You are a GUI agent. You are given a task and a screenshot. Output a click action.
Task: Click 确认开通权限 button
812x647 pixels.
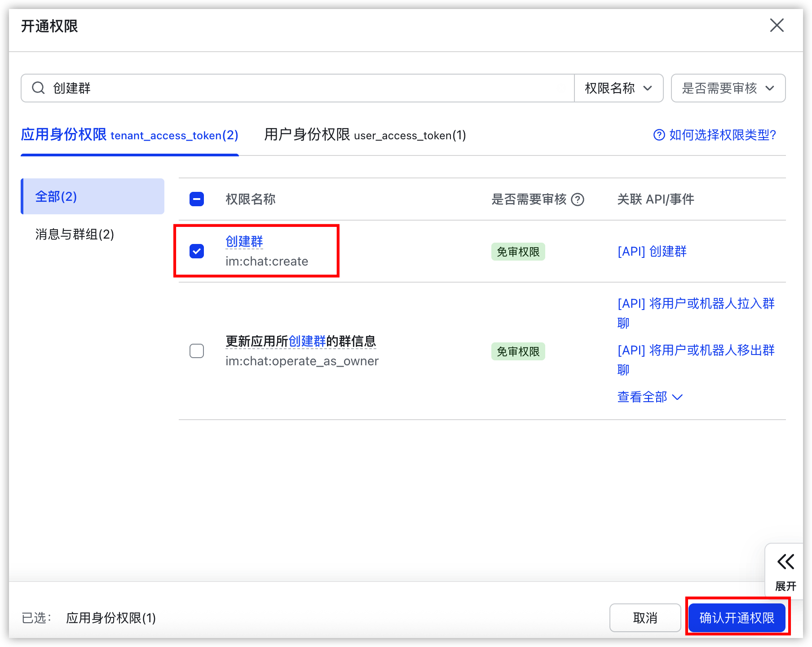(737, 618)
